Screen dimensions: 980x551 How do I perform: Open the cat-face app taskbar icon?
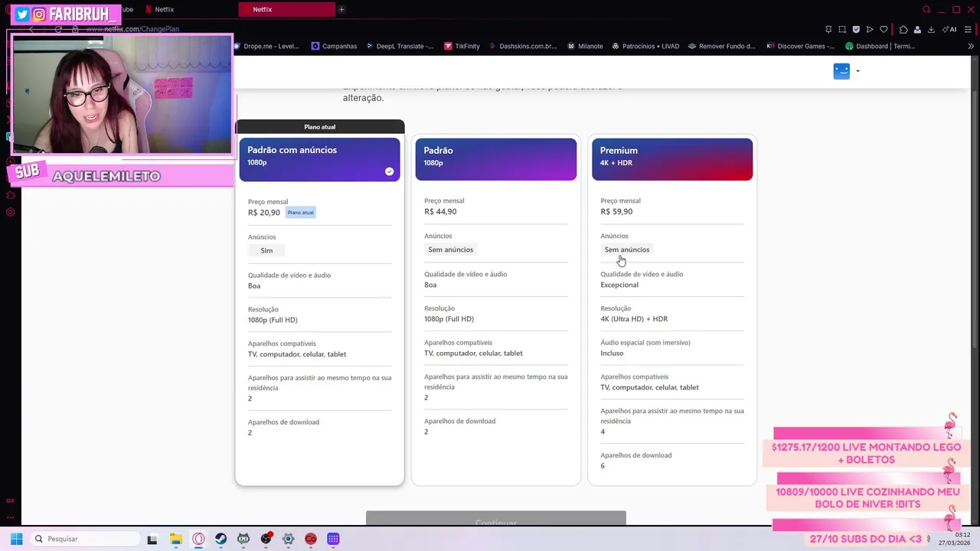(243, 539)
